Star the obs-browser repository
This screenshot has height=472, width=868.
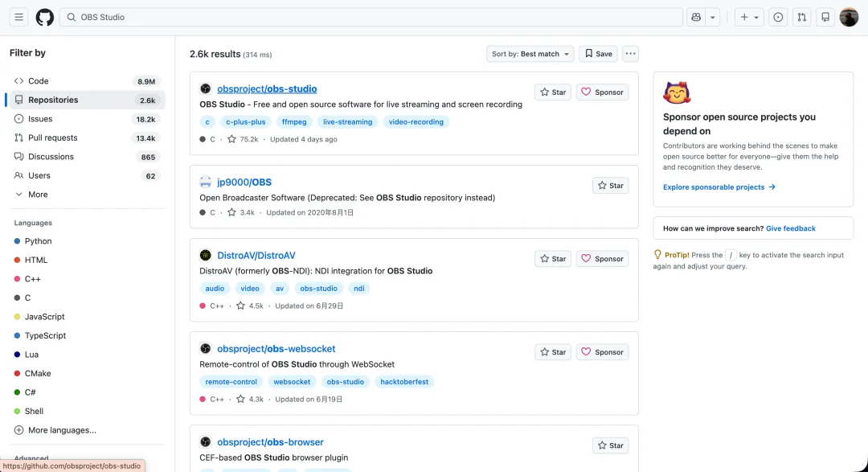(x=610, y=445)
